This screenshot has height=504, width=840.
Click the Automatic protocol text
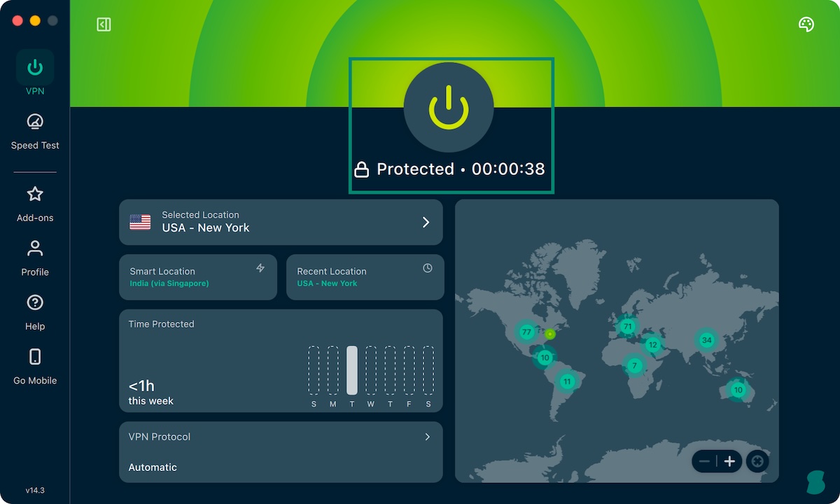[x=153, y=468]
